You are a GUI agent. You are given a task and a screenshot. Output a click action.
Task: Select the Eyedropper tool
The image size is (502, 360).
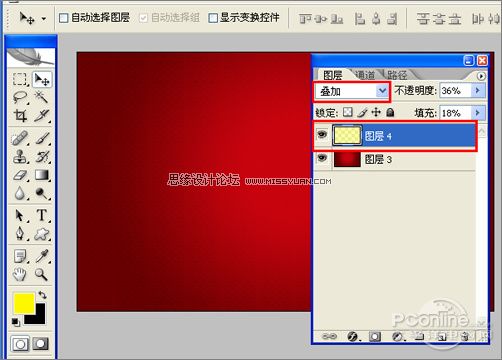pos(42,256)
